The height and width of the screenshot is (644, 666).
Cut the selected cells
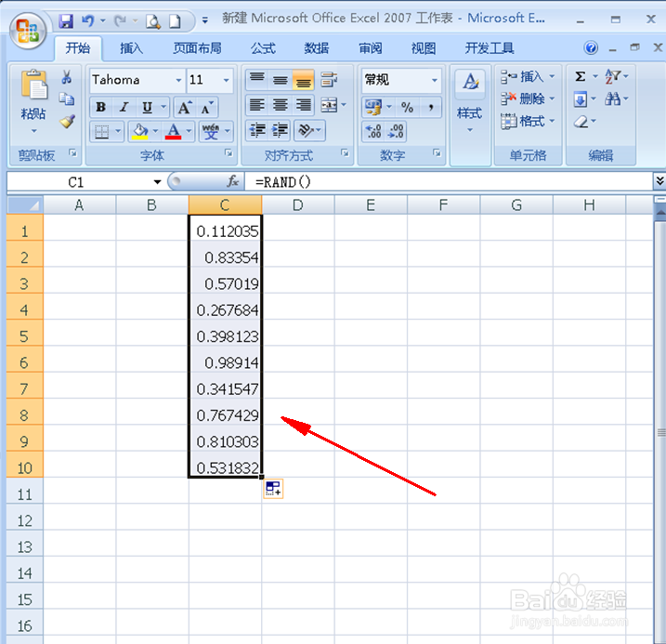(66, 77)
